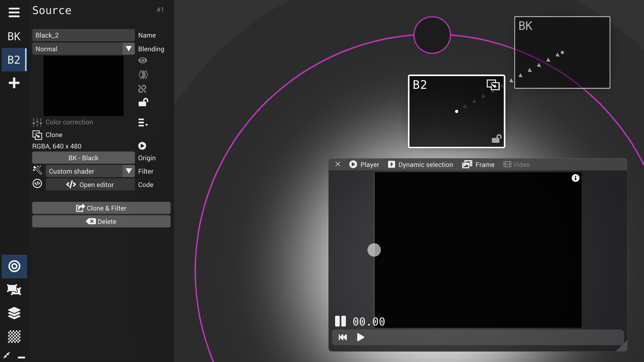
Task: Unlock the padlock in the Source panel
Action: pos(143,103)
